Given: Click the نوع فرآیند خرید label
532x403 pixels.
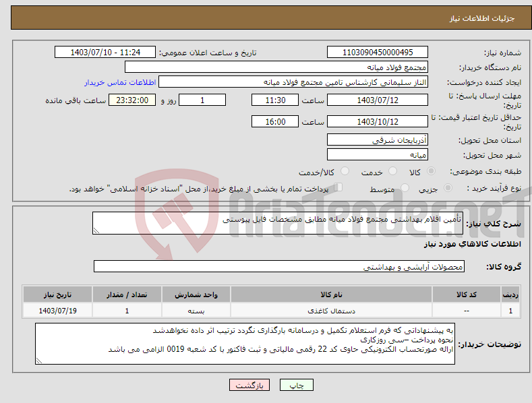Looking at the screenshot, I should coord(494,188).
